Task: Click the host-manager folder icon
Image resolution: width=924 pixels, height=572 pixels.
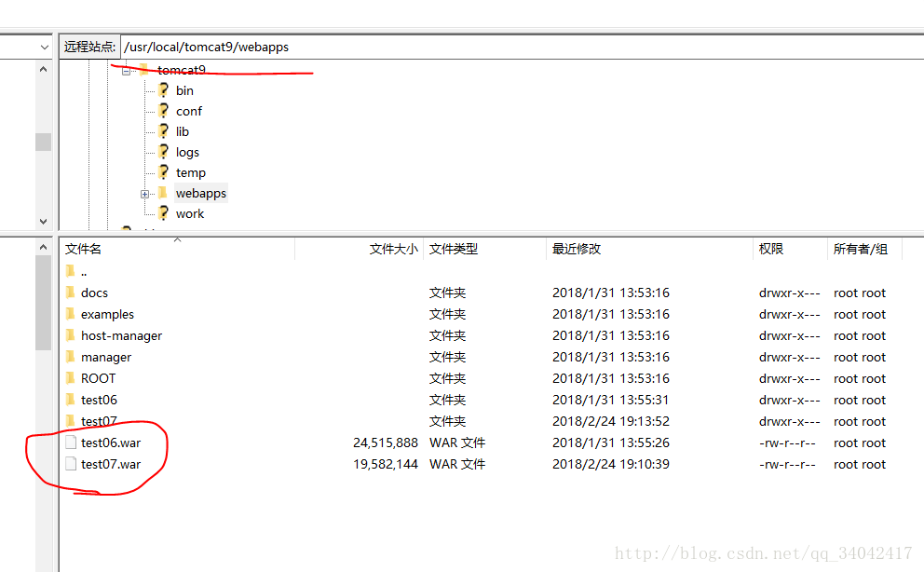Action: 71,335
